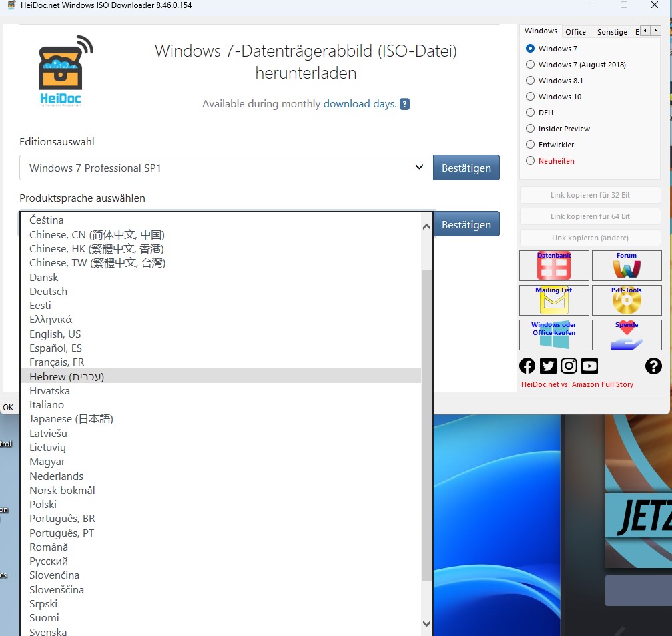Select the Insider Preview radio button

530,129
